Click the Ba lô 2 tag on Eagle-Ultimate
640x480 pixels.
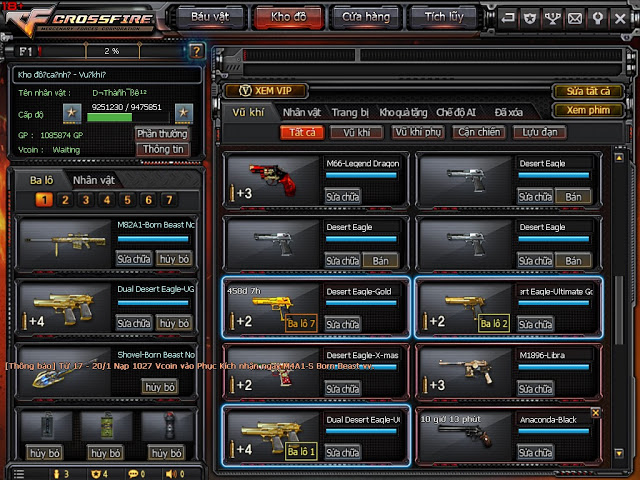pos(494,324)
